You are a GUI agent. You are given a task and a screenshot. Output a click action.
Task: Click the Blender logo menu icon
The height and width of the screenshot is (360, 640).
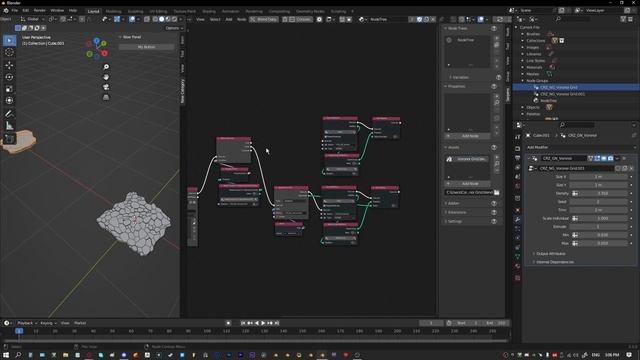6,11
